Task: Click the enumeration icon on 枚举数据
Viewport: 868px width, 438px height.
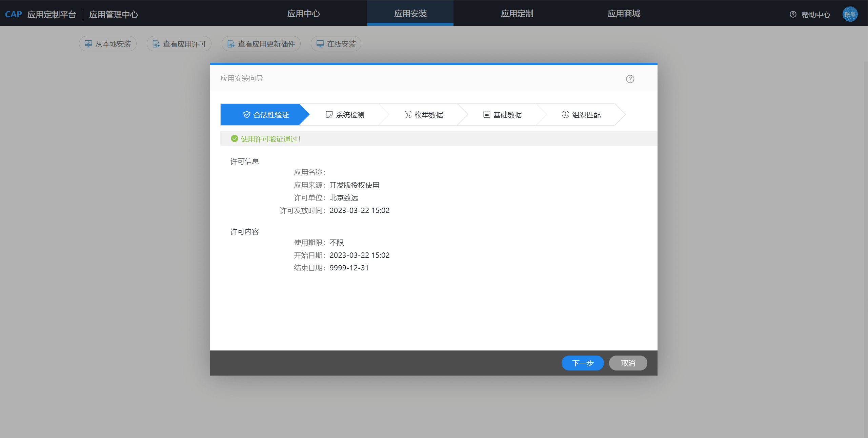Action: (x=408, y=114)
